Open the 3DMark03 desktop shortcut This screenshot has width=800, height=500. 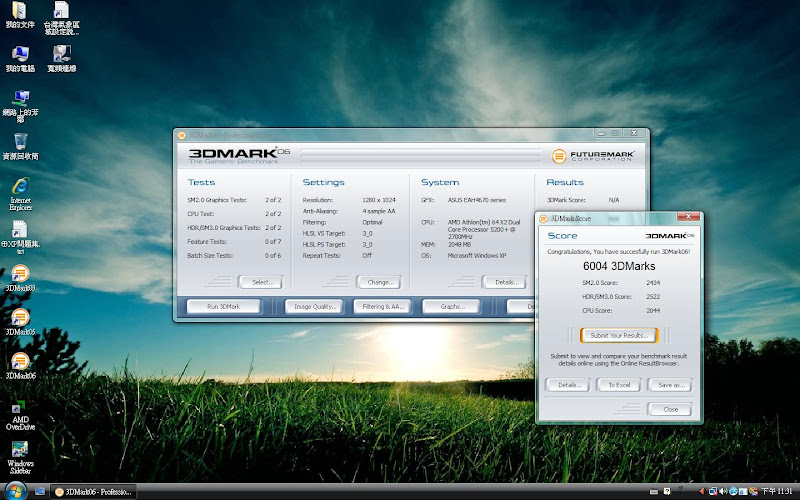click(20, 273)
